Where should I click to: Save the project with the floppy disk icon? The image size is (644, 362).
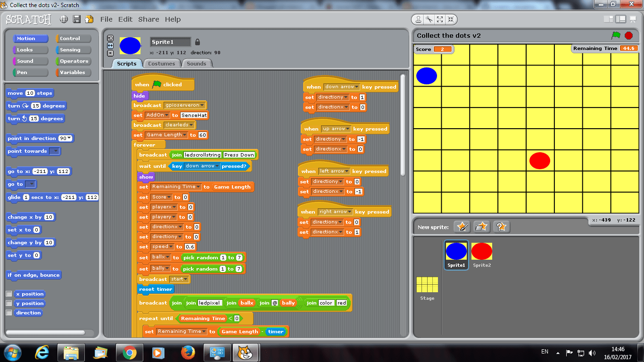point(76,19)
